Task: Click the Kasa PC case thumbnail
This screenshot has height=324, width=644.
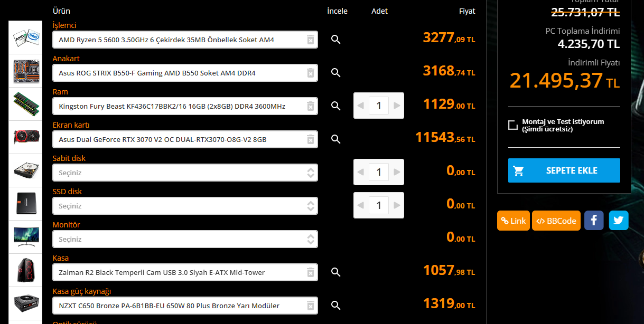Action: click(x=26, y=270)
